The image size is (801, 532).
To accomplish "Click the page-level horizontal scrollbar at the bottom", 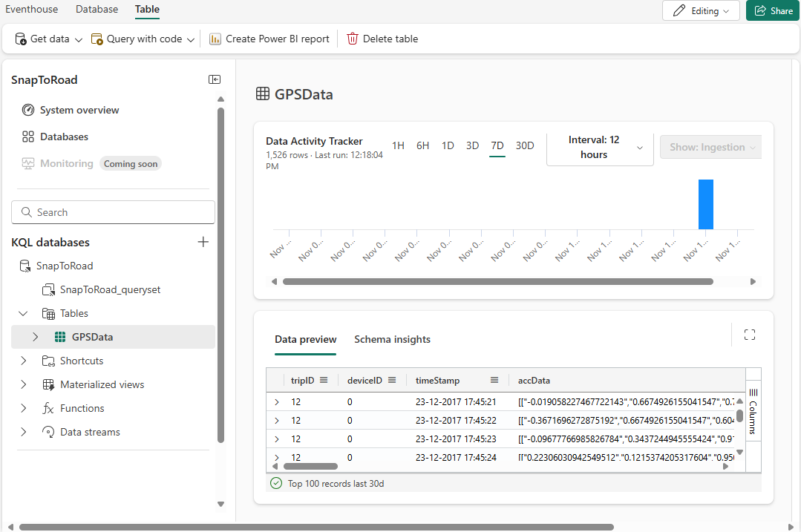I will [316, 527].
